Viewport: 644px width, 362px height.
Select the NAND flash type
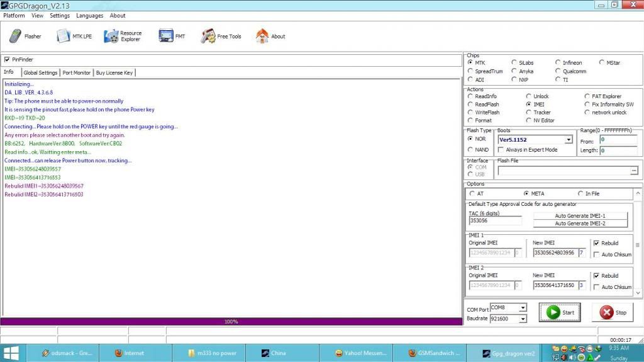coord(470,150)
